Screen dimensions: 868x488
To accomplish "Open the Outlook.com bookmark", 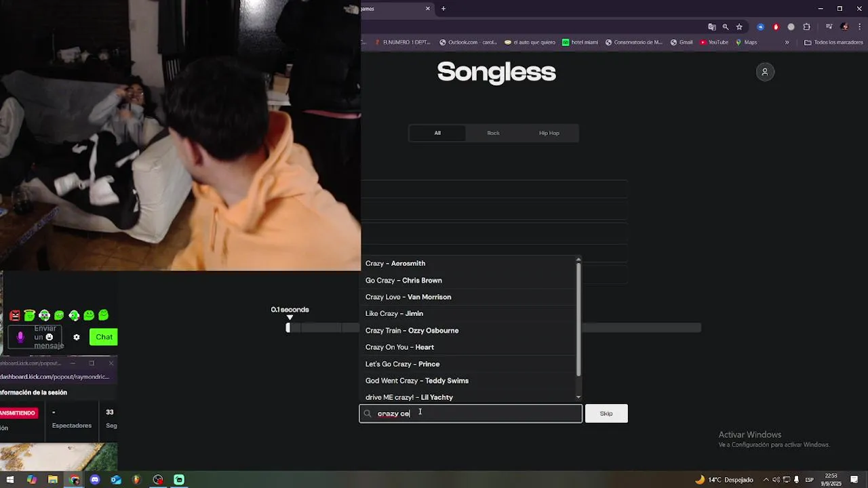I will coord(468,42).
